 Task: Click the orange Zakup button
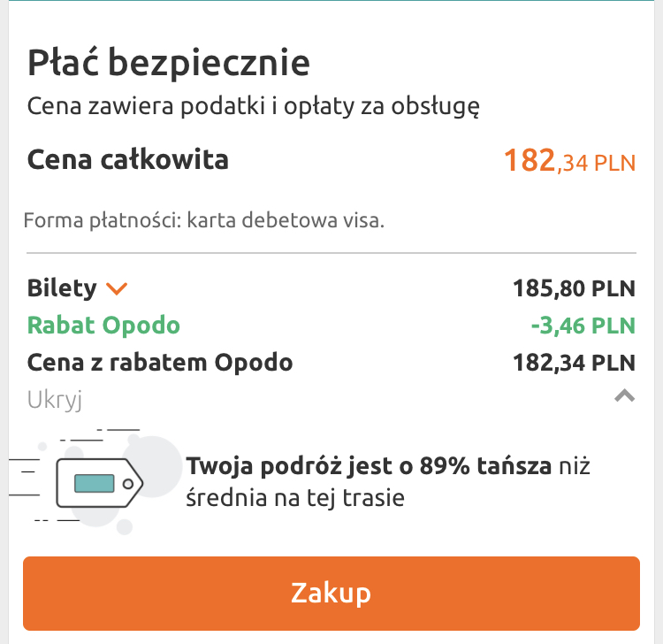[x=331, y=594]
